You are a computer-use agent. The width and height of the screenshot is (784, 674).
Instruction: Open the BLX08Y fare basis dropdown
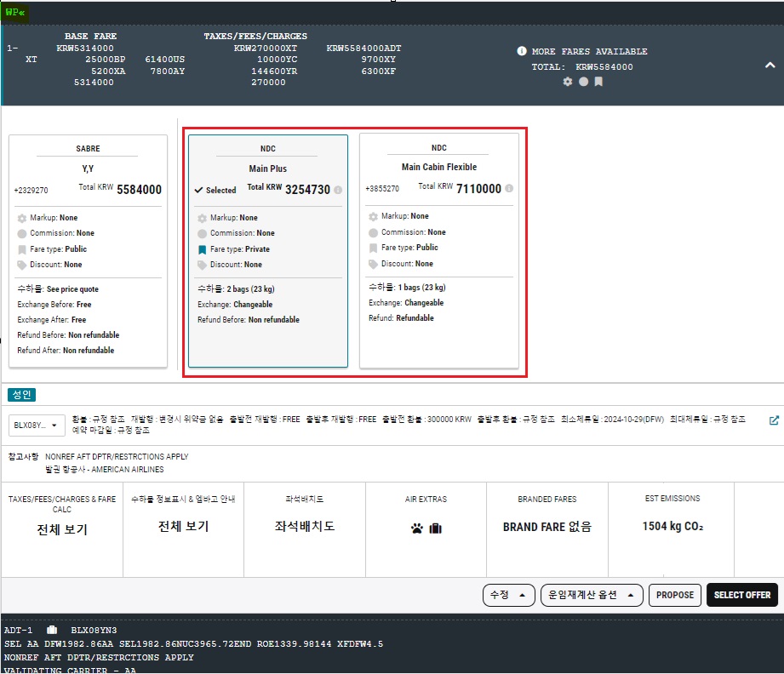point(37,425)
